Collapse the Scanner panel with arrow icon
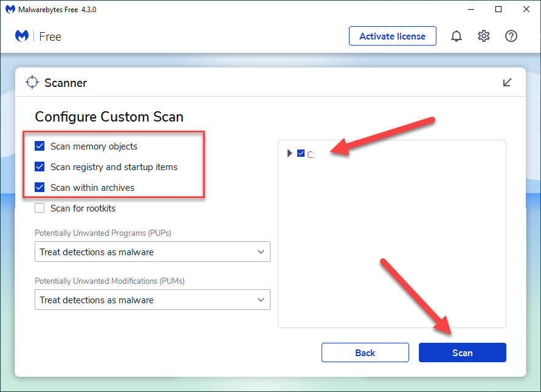Screen dimensions: 541x392 (x=507, y=83)
